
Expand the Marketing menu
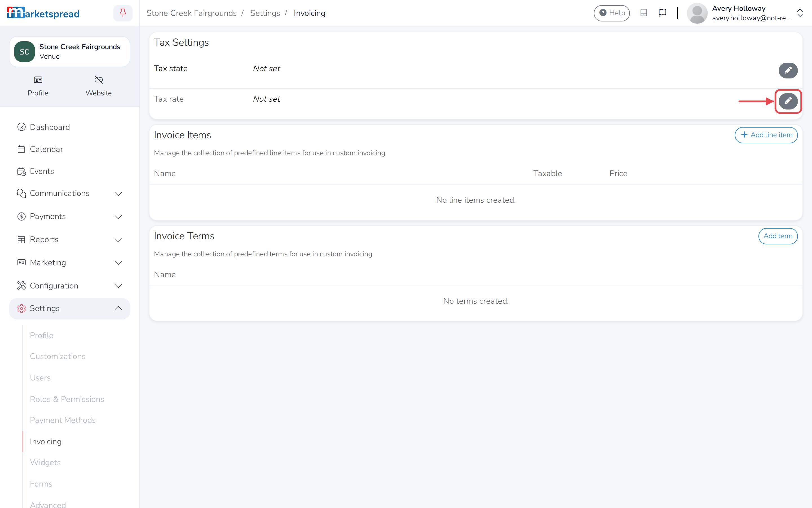tap(69, 263)
